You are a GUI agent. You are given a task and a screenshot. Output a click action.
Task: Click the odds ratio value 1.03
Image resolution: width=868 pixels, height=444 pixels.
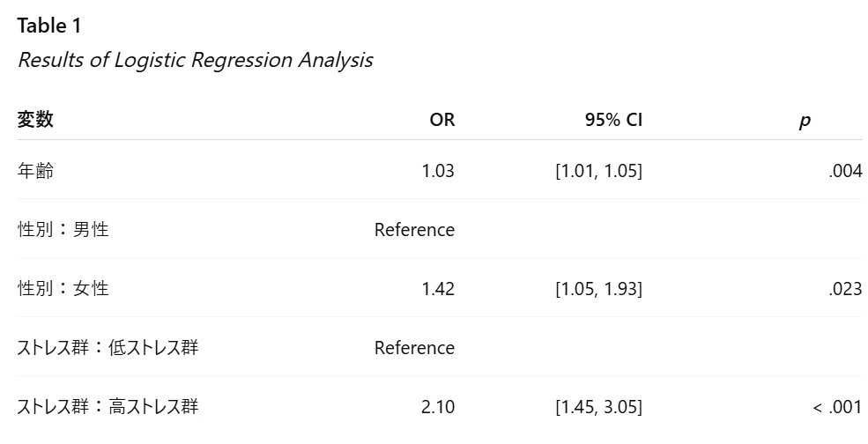(x=438, y=171)
